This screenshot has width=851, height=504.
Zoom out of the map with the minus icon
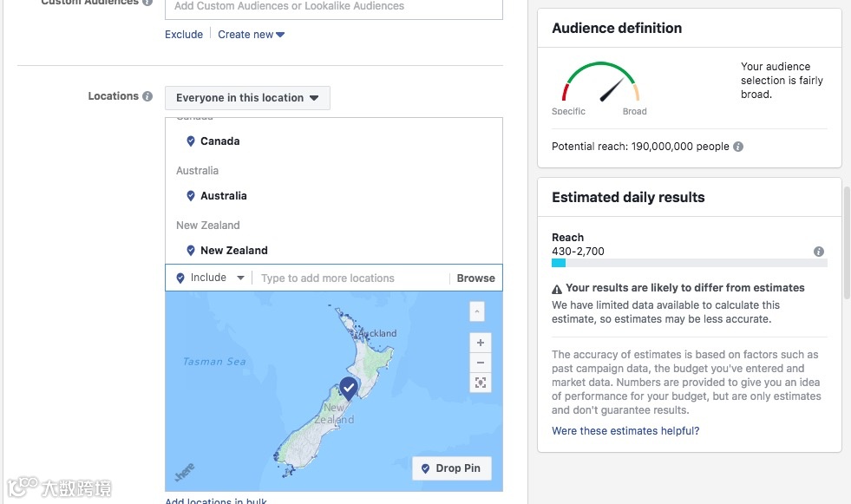[481, 363]
